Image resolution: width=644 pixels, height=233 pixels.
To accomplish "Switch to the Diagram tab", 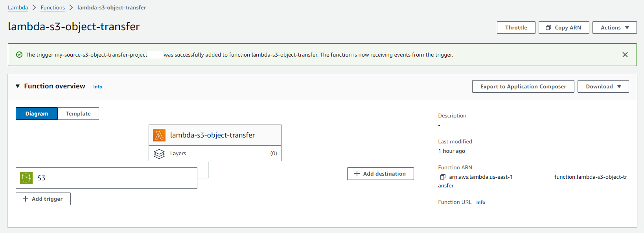I will [37, 114].
